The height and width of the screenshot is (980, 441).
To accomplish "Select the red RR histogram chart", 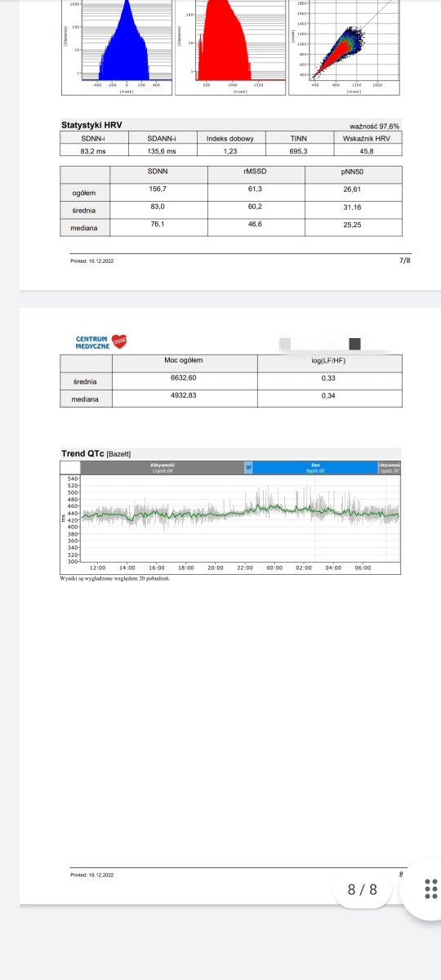I will pyautogui.click(x=229, y=46).
